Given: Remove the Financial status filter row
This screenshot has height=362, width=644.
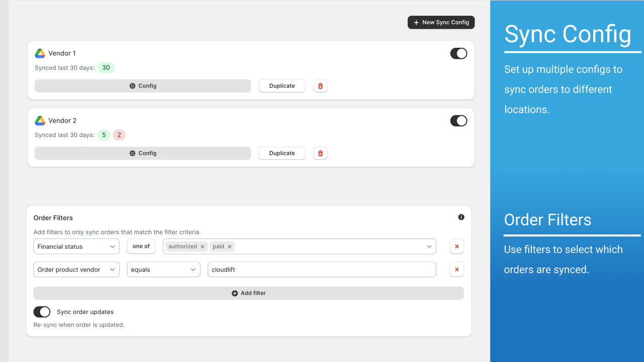Looking at the screenshot, I should [457, 246].
